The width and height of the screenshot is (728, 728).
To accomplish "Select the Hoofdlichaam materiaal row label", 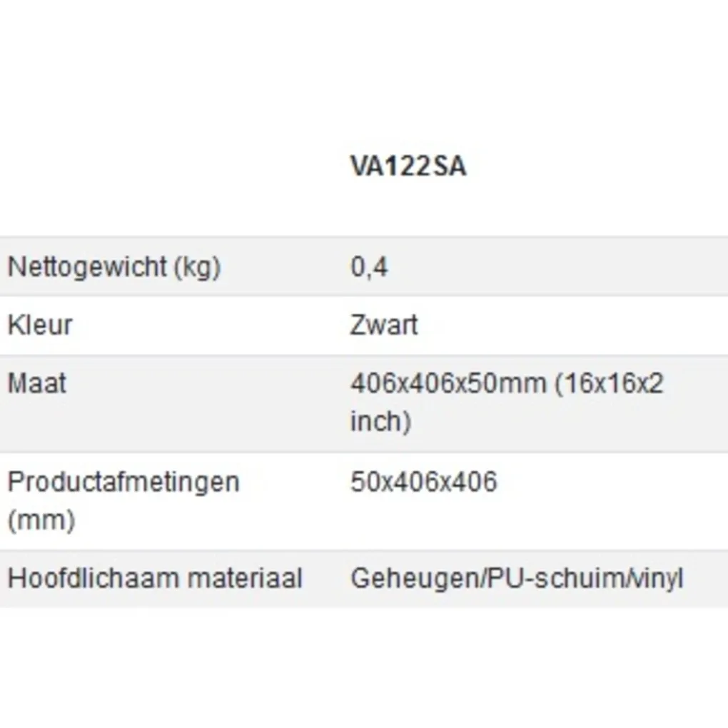I will click(155, 577).
